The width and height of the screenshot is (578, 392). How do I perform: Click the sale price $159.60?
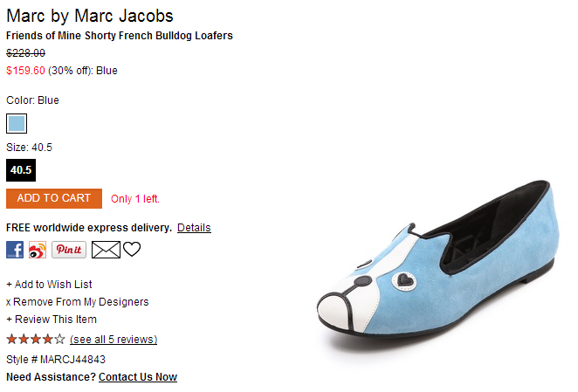25,71
